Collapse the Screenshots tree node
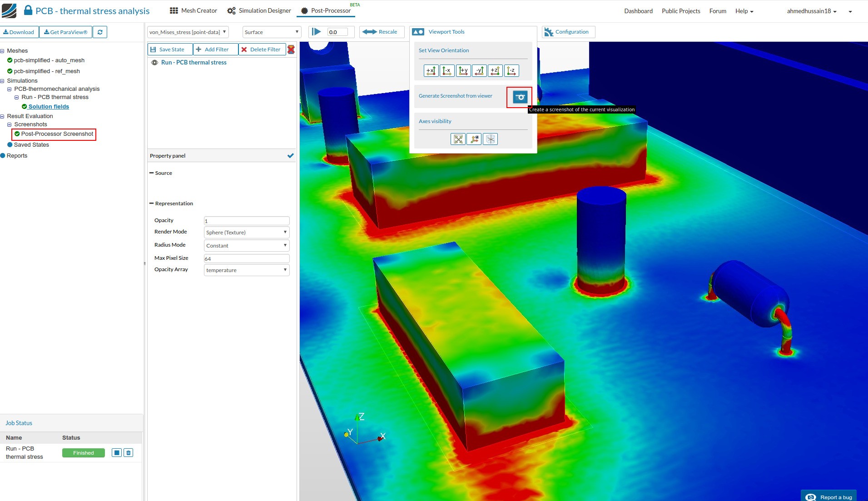Image resolution: width=868 pixels, height=501 pixels. pos(9,124)
